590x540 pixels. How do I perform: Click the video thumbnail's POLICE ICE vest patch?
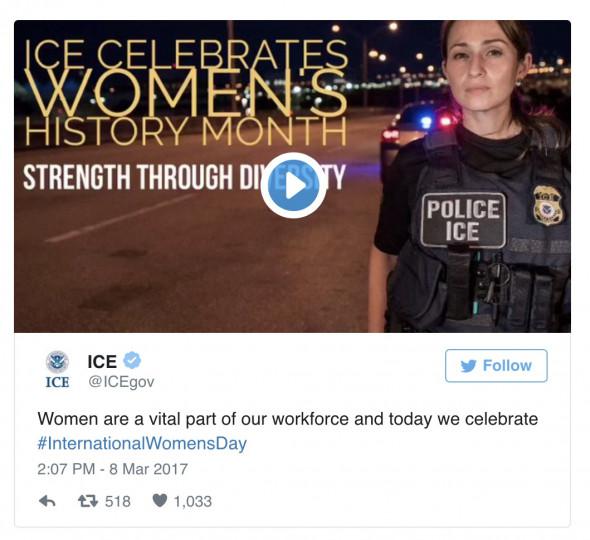[463, 221]
